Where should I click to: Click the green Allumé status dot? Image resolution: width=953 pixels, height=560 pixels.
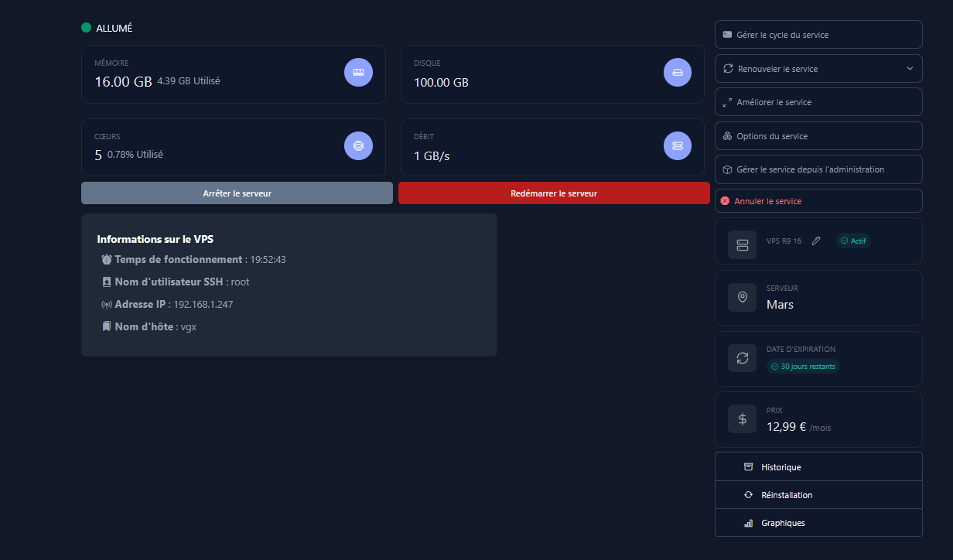click(87, 28)
